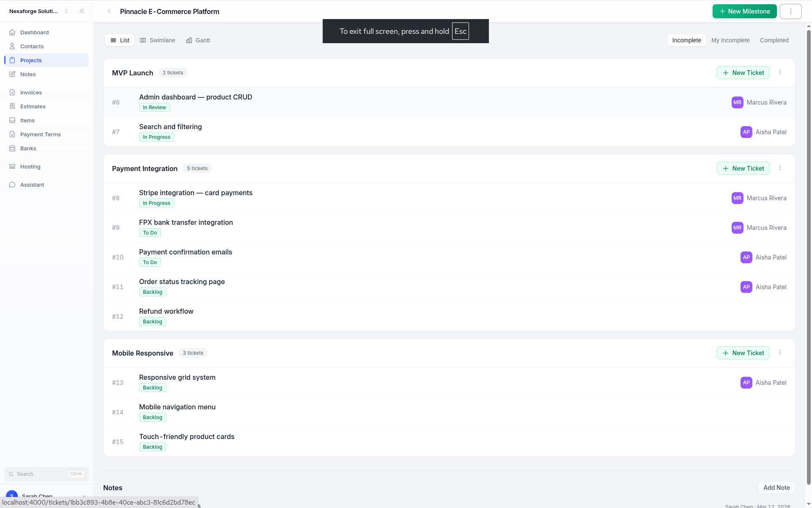Open the Gantt view
The width and height of the screenshot is (812, 508).
tap(198, 40)
